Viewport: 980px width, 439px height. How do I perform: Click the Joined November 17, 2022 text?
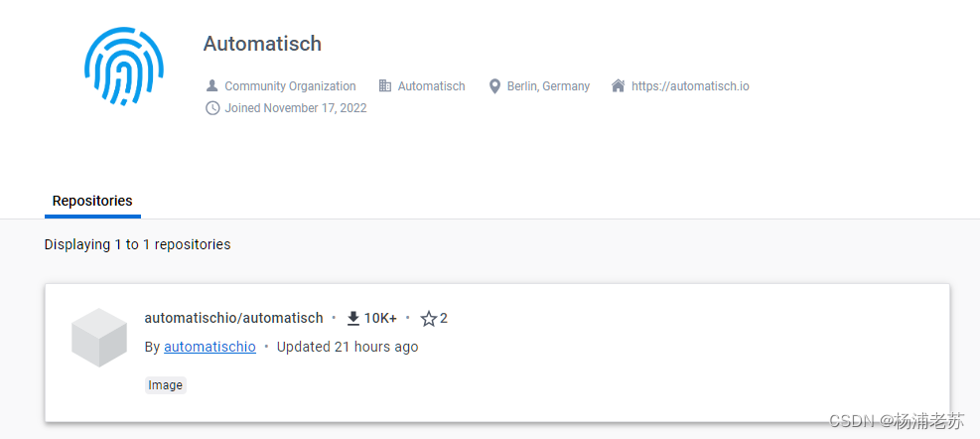(296, 108)
